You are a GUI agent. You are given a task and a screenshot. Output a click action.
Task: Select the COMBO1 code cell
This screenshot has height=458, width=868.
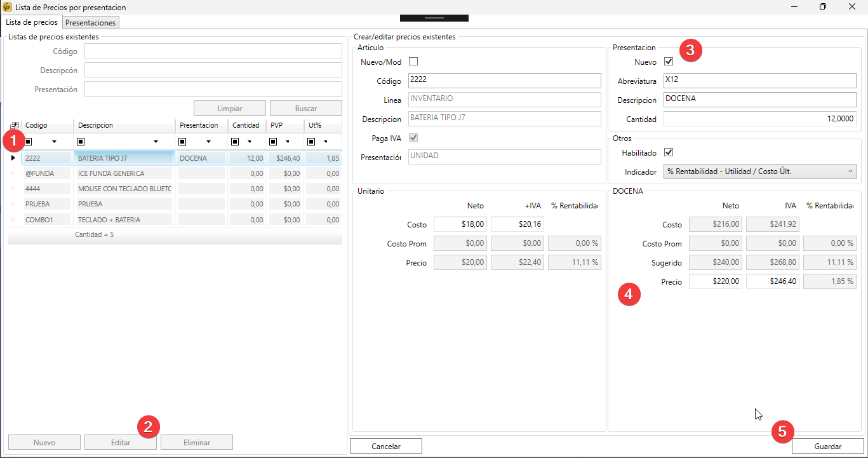tap(48, 220)
